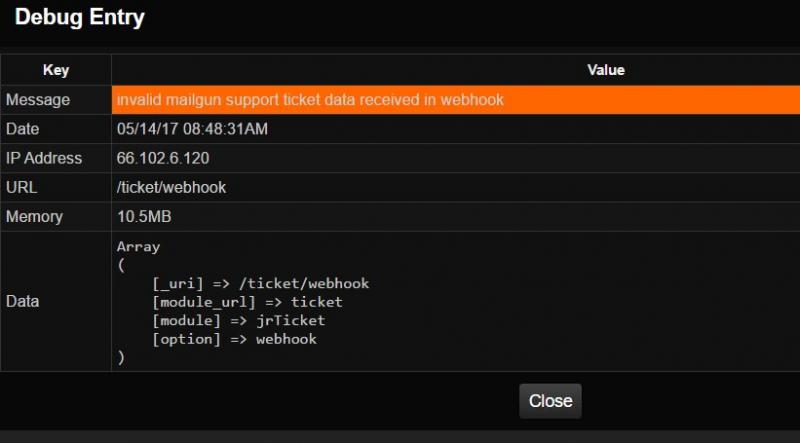Select the /ticket/webhook URL value
Image resolution: width=800 pixels, height=443 pixels.
point(171,187)
